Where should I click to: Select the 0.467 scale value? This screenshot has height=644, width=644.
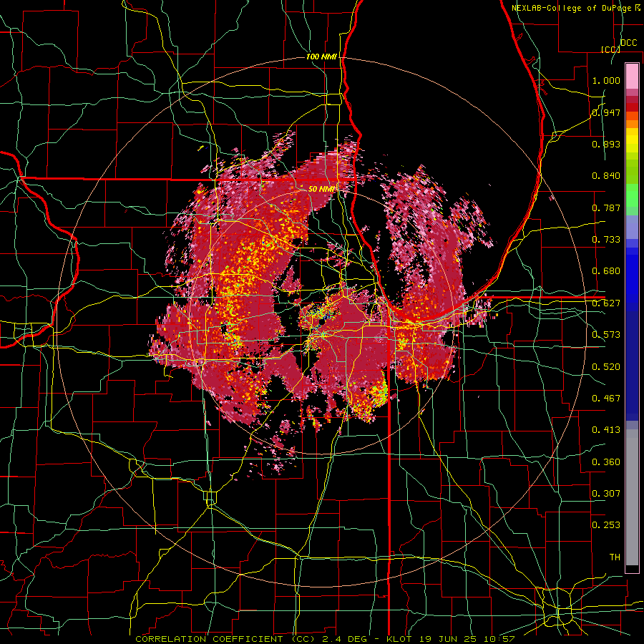[x=606, y=399]
